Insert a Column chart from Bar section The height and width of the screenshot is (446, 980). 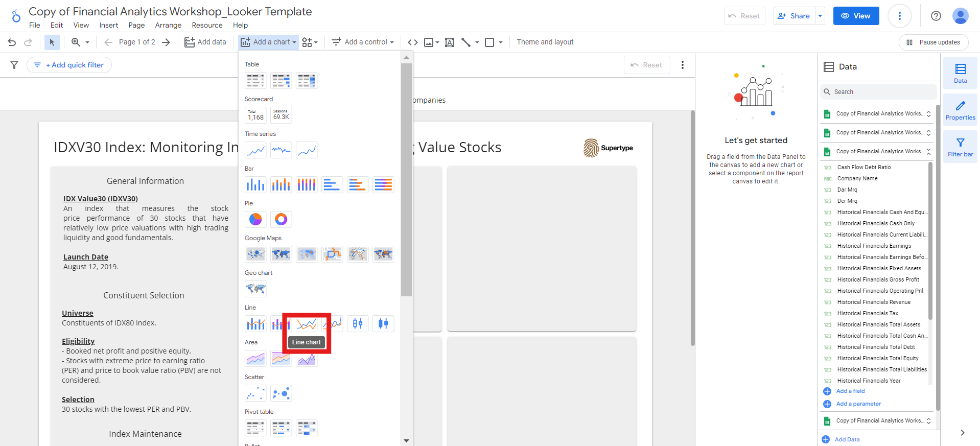[x=255, y=185]
